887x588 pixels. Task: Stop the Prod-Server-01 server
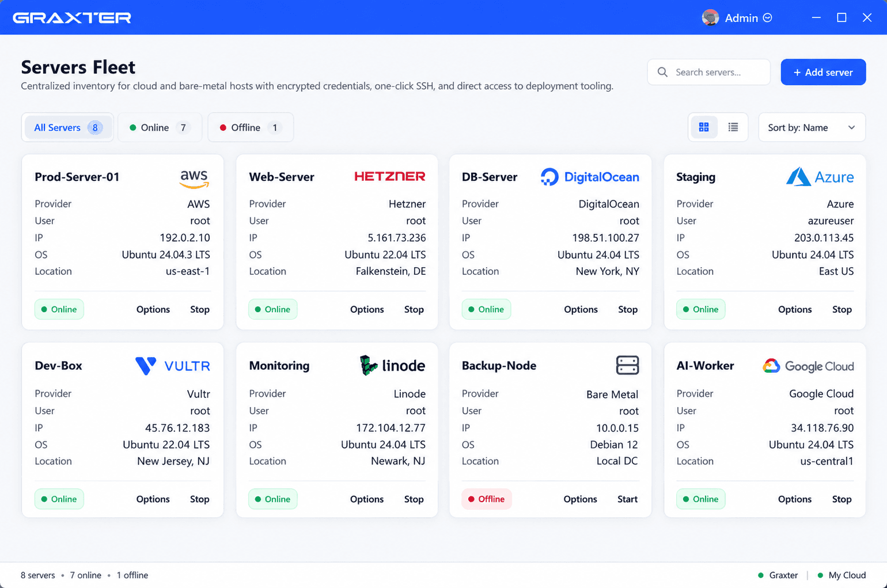[x=200, y=309]
